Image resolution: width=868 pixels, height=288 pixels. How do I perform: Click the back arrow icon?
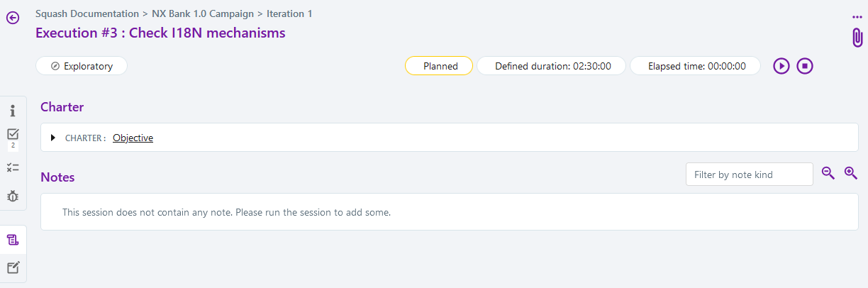pyautogui.click(x=13, y=18)
